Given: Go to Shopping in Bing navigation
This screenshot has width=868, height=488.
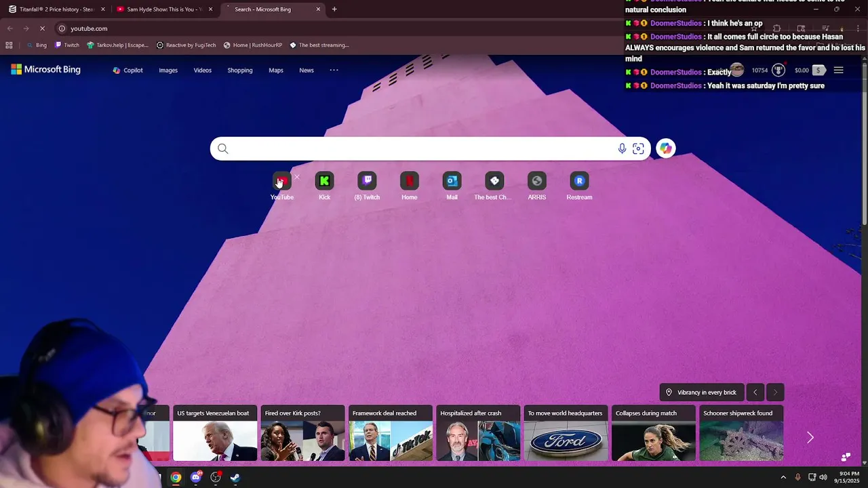Looking at the screenshot, I should pos(240,70).
